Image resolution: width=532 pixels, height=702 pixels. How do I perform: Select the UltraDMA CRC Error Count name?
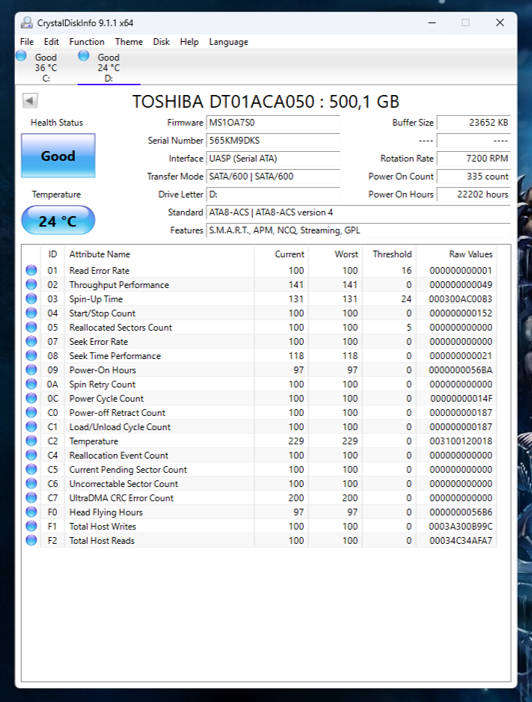(121, 498)
